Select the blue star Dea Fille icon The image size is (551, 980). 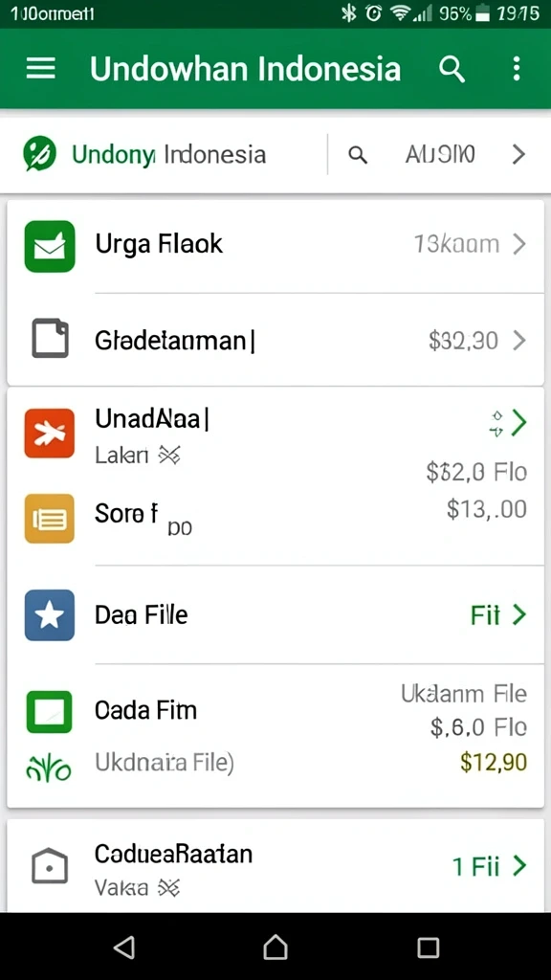point(50,615)
